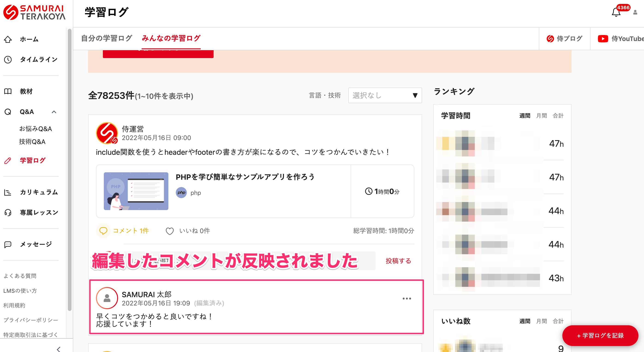Open the PHP sample app thumbnail
The image size is (644, 352).
point(136,191)
